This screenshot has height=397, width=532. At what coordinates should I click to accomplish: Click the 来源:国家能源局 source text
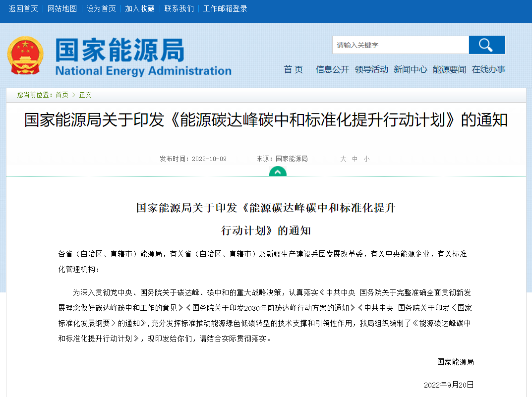click(282, 159)
